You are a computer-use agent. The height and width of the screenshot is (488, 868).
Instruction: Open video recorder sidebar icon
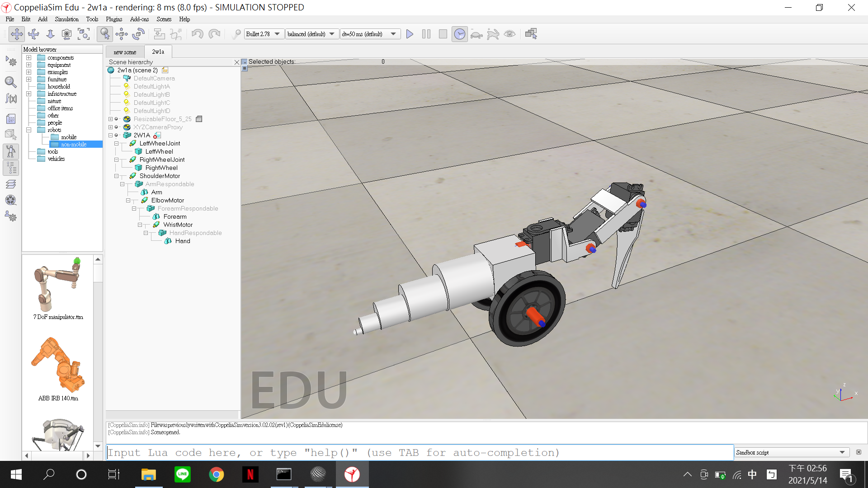coord(11,200)
